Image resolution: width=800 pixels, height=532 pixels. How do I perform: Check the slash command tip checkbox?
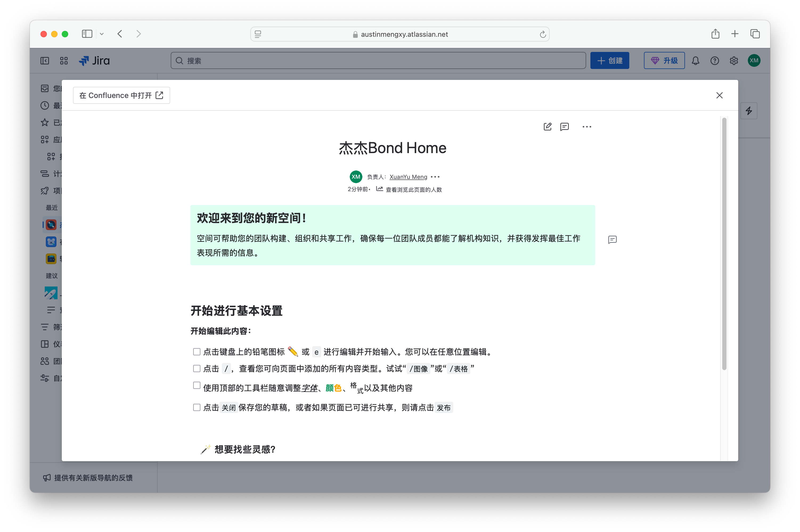pos(197,369)
